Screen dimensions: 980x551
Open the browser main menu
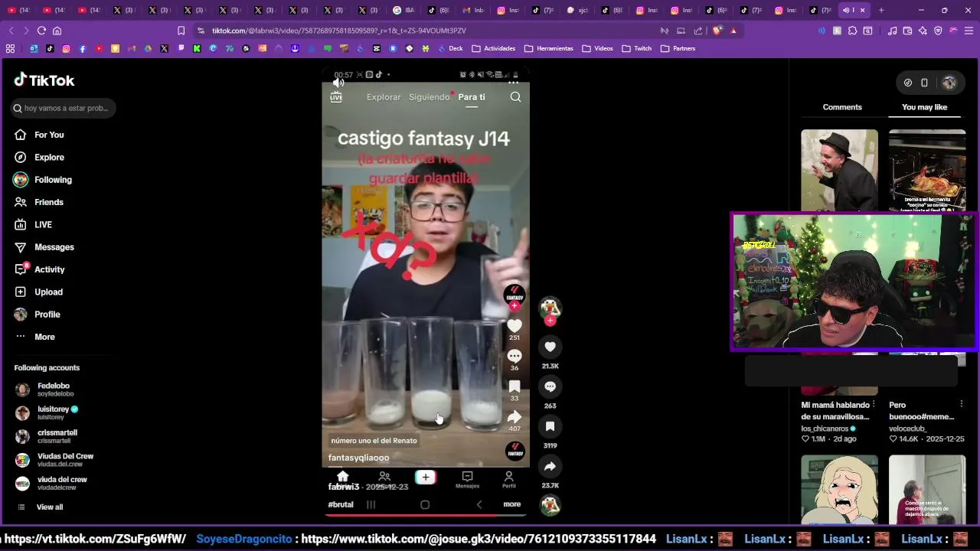tap(969, 31)
